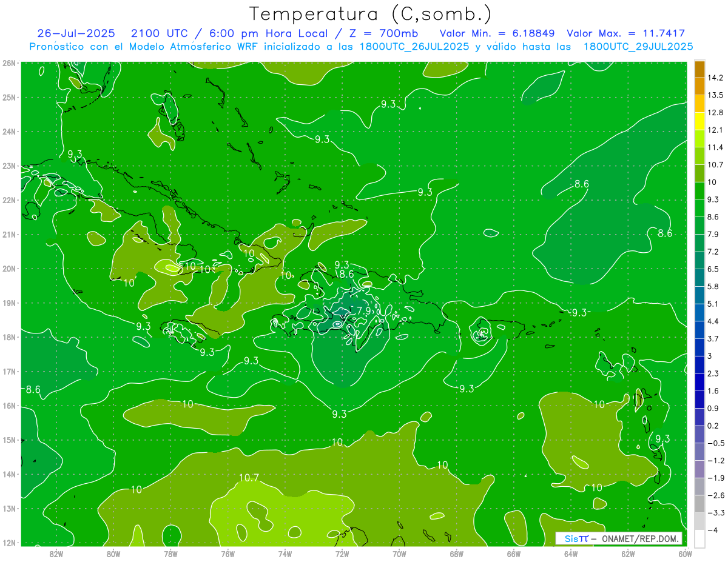Click the 26N latitude axis label
This screenshot has height=562, width=728.
tap(8, 62)
